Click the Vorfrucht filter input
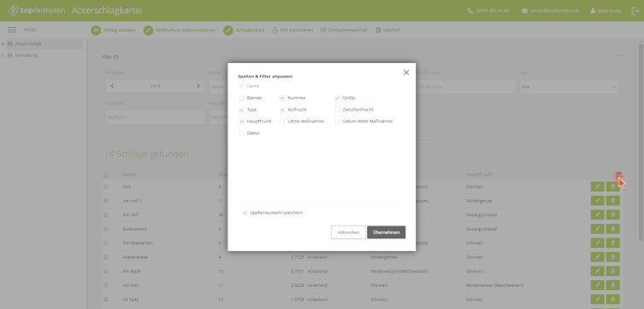This screenshot has height=309, width=644. click(155, 117)
